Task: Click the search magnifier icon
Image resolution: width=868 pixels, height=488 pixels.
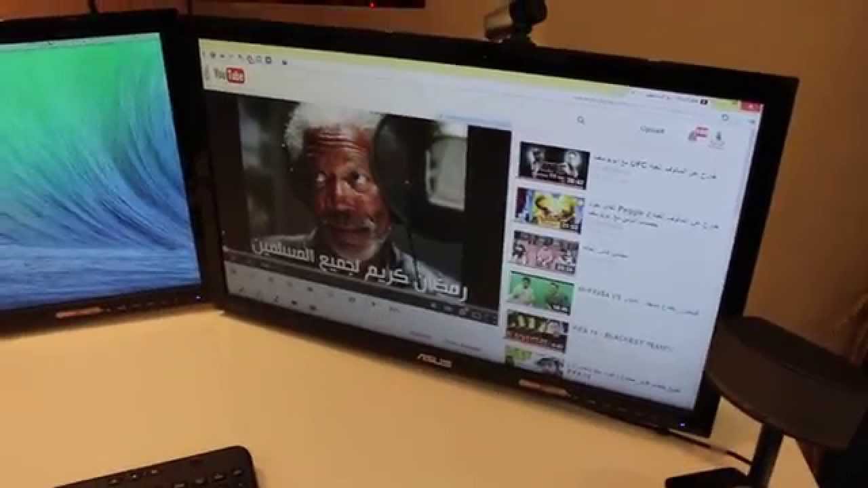Action: coord(581,120)
